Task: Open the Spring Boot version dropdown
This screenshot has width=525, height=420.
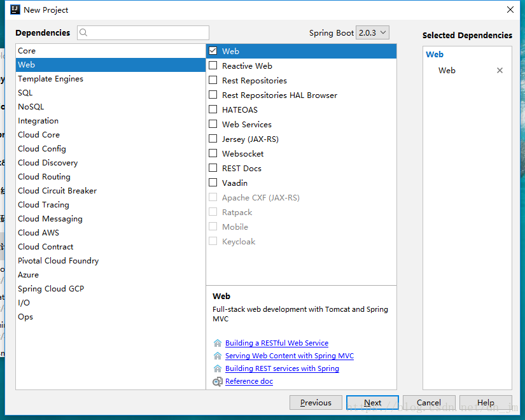Action: point(372,32)
